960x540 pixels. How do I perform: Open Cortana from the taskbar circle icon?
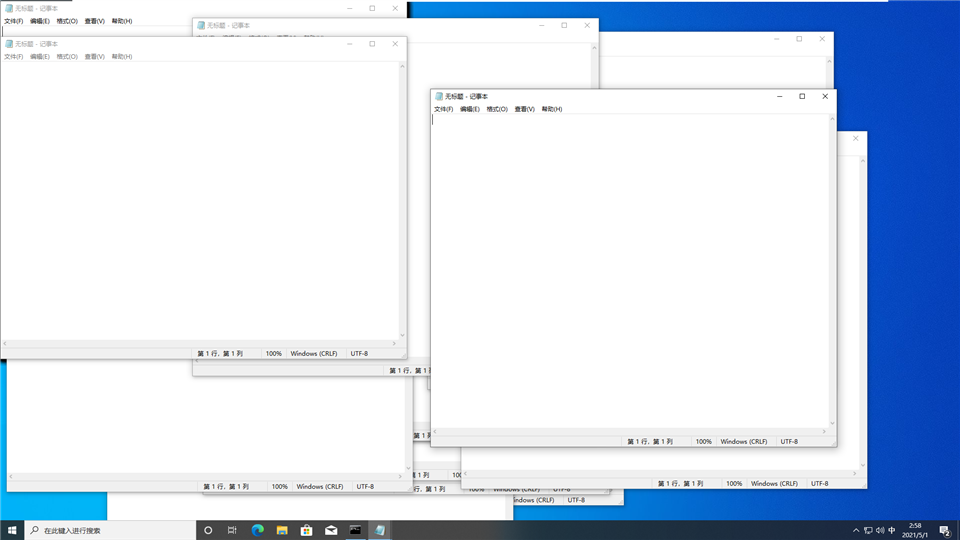click(x=208, y=530)
